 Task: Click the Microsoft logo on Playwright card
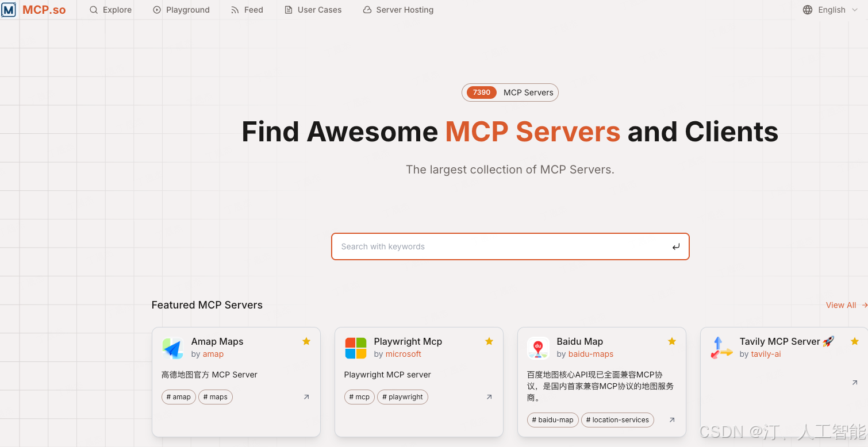[355, 348]
